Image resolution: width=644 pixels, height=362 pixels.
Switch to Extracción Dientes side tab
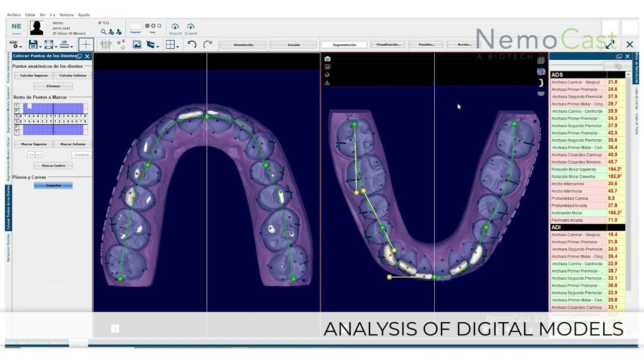(x=8, y=248)
